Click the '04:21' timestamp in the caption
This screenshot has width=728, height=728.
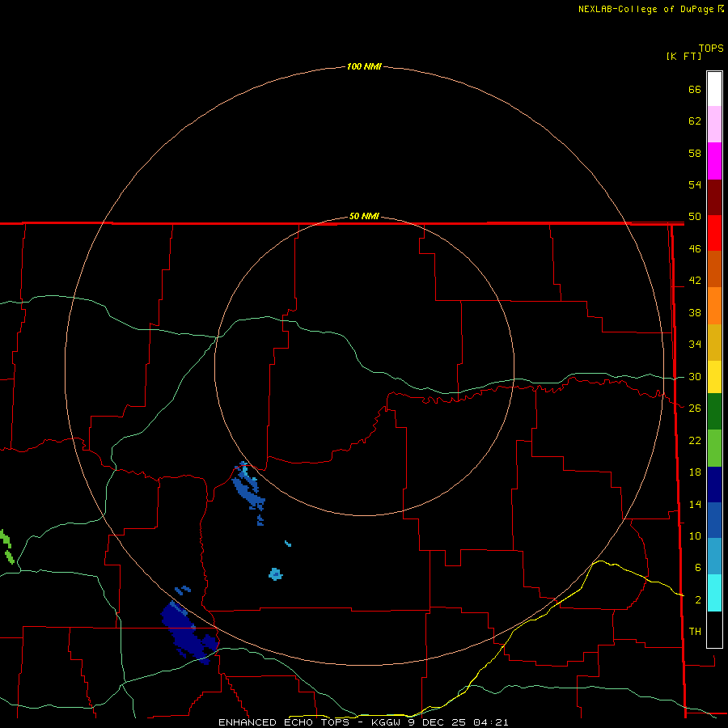pos(491,722)
